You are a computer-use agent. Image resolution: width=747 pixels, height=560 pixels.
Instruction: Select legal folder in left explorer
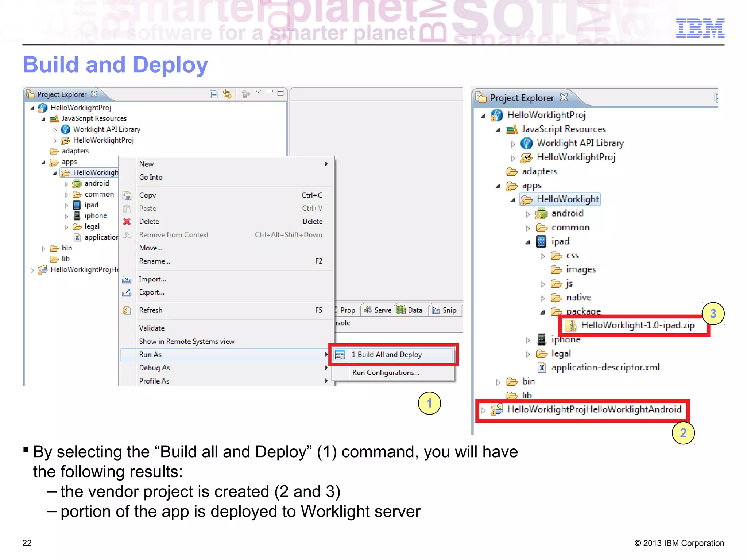(x=92, y=226)
